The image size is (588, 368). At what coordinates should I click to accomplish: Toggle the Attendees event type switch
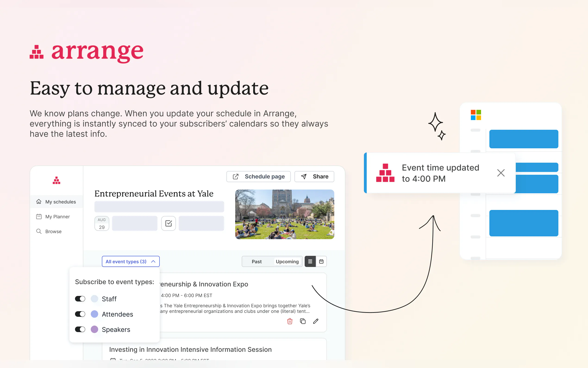pos(80,314)
